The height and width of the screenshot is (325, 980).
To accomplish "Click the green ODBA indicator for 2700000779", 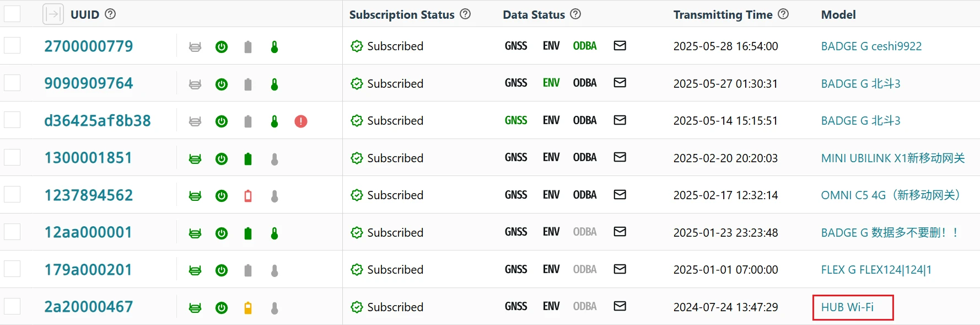I will pyautogui.click(x=585, y=46).
